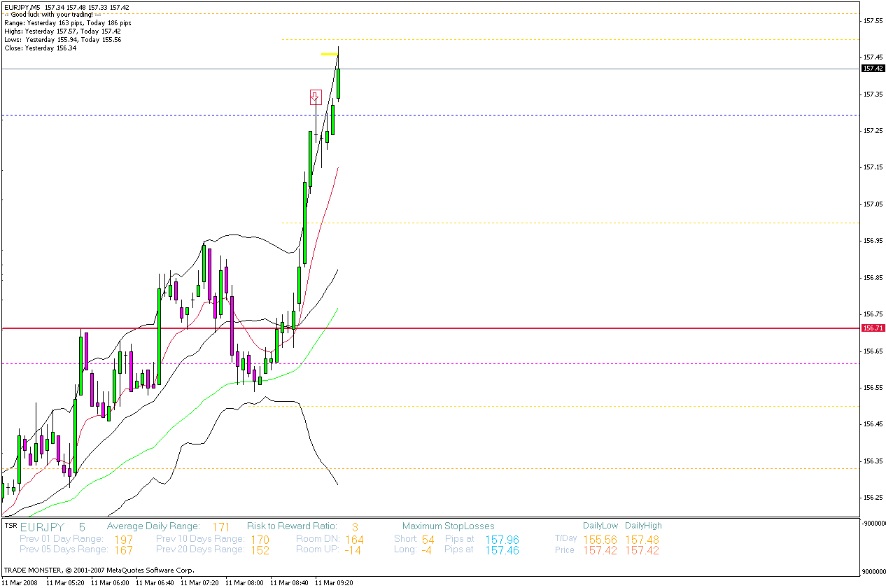Click the 156.35 price axis label
886x588 pixels.
(873, 461)
